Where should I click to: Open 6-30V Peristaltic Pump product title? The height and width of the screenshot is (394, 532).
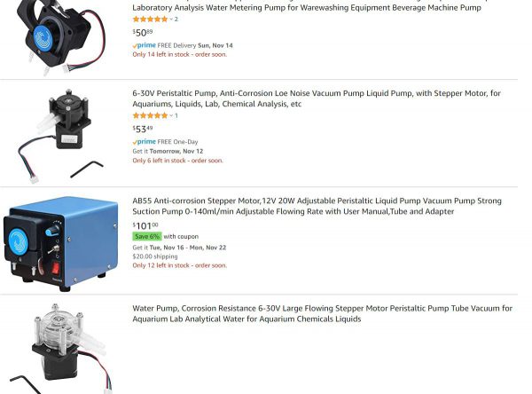(317, 98)
